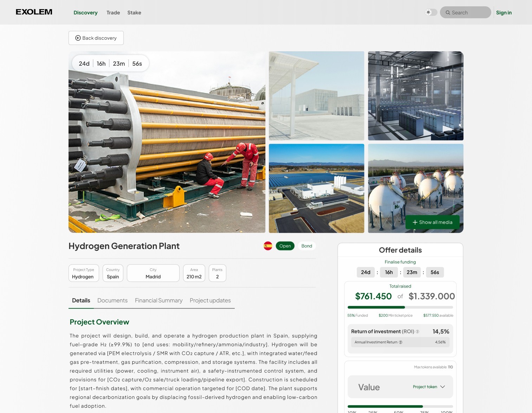Click the 14,5% ROI value
This screenshot has width=532, height=413.
click(441, 332)
